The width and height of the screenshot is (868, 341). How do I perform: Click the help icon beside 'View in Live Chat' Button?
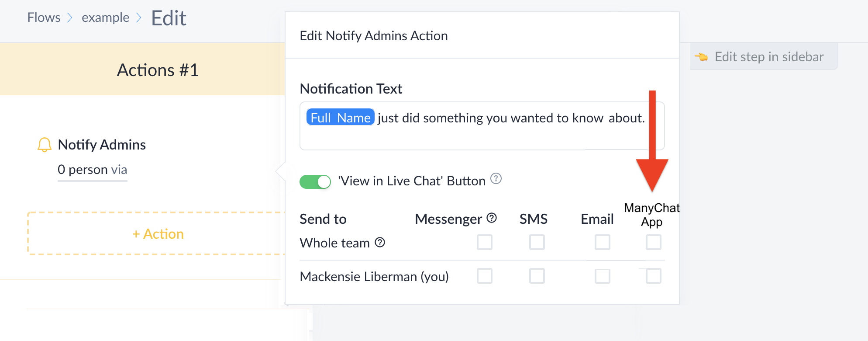(x=496, y=178)
